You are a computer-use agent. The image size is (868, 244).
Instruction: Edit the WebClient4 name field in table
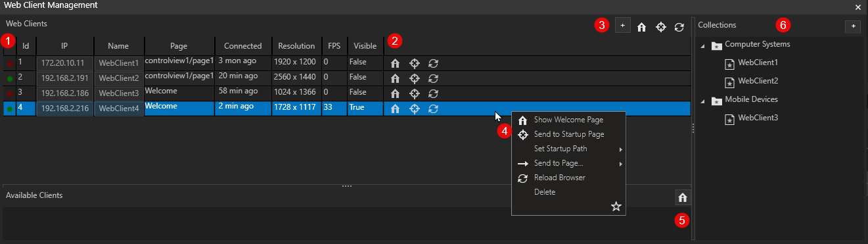click(x=119, y=109)
